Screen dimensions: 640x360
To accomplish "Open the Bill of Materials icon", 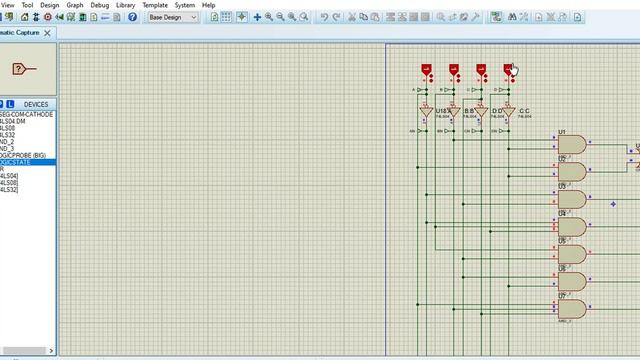I will click(x=94, y=17).
